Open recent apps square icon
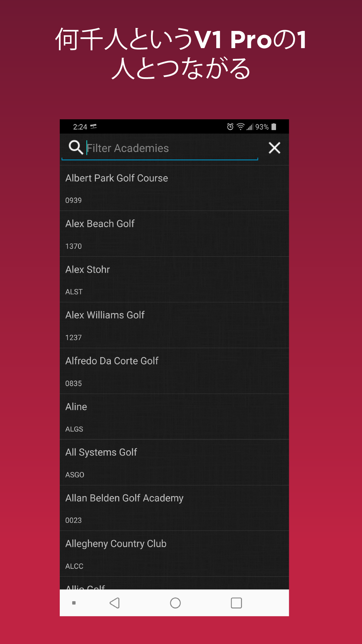This screenshot has width=362, height=644. pos(236,603)
